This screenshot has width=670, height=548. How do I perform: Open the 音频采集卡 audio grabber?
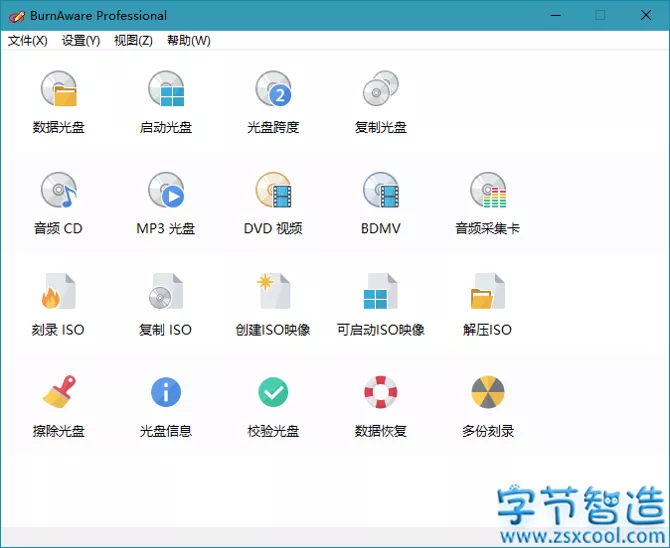pyautogui.click(x=488, y=203)
